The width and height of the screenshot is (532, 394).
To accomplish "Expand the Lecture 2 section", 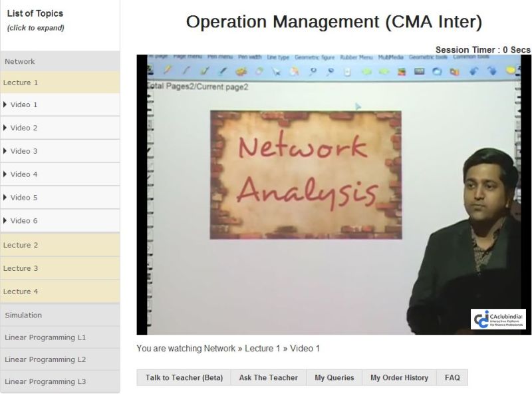I will tap(21, 245).
